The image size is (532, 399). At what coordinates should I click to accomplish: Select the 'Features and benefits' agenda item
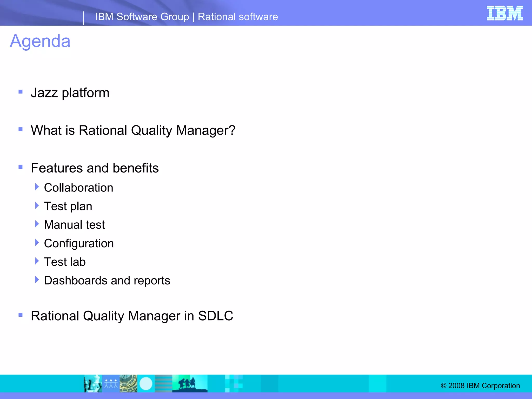95,168
